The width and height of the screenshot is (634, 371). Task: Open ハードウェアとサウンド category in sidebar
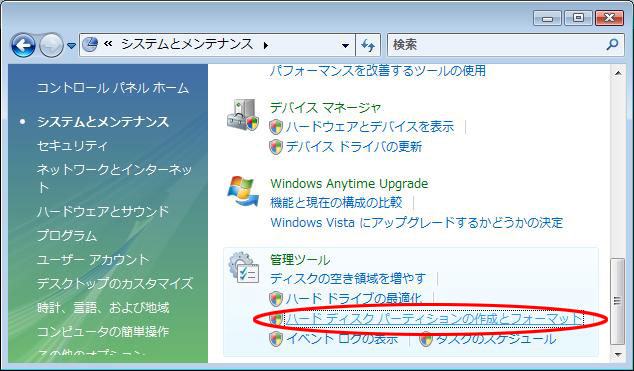point(103,211)
